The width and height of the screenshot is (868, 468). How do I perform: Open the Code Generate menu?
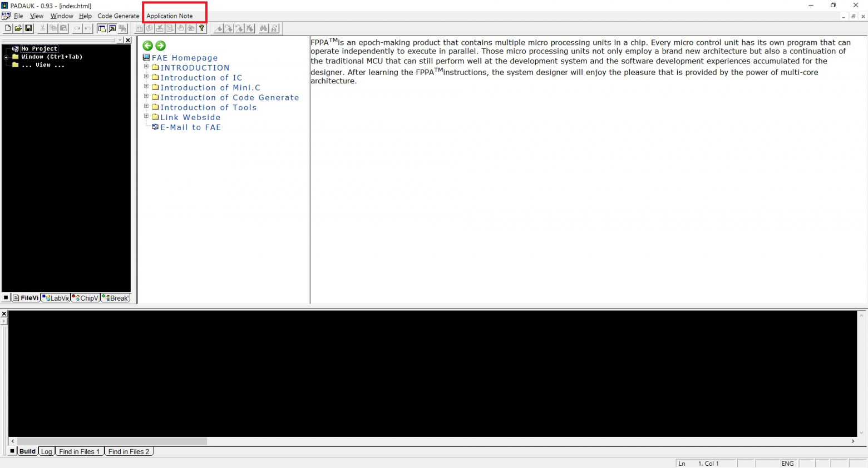pyautogui.click(x=119, y=16)
